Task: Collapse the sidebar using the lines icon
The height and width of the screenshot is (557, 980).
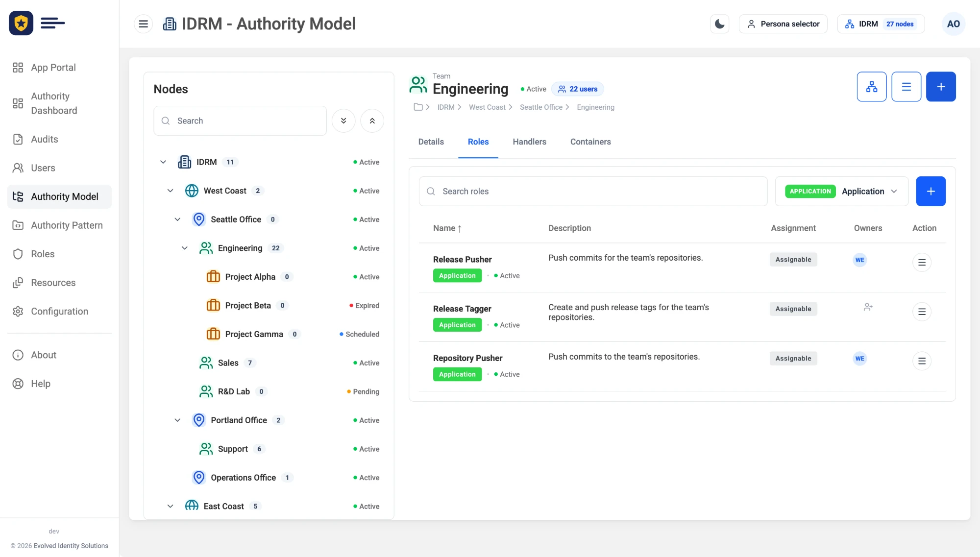Action: pyautogui.click(x=52, y=23)
